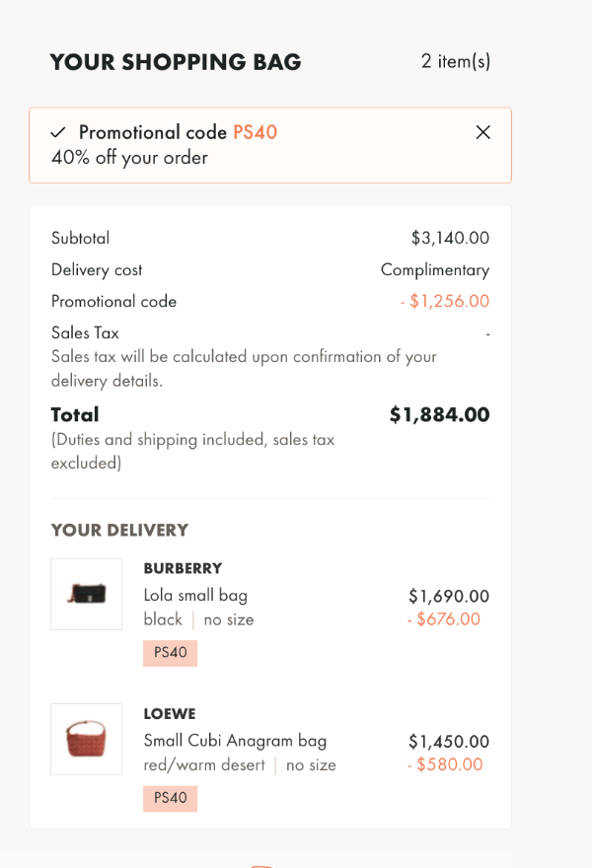Screen dimensions: 592x868
Task: Click the orange PS40 code text
Action: point(255,132)
